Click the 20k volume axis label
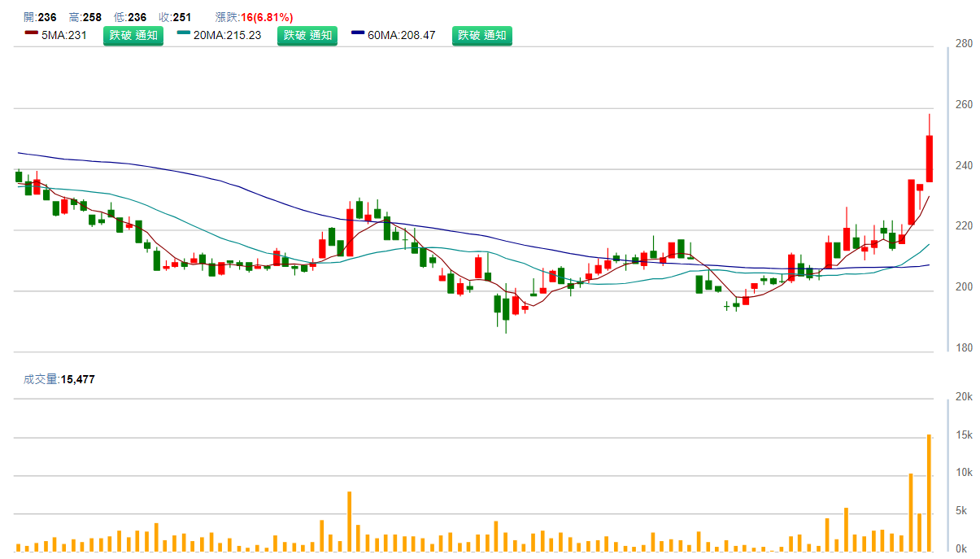 [964, 397]
